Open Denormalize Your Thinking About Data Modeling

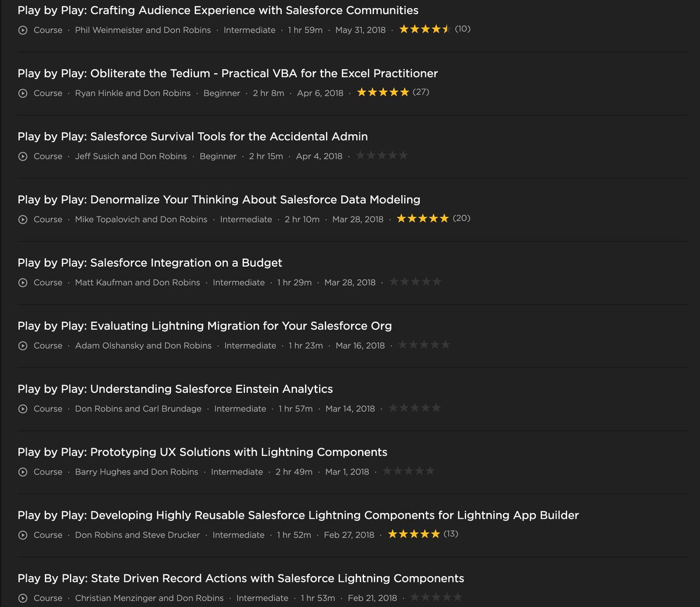pyautogui.click(x=219, y=200)
